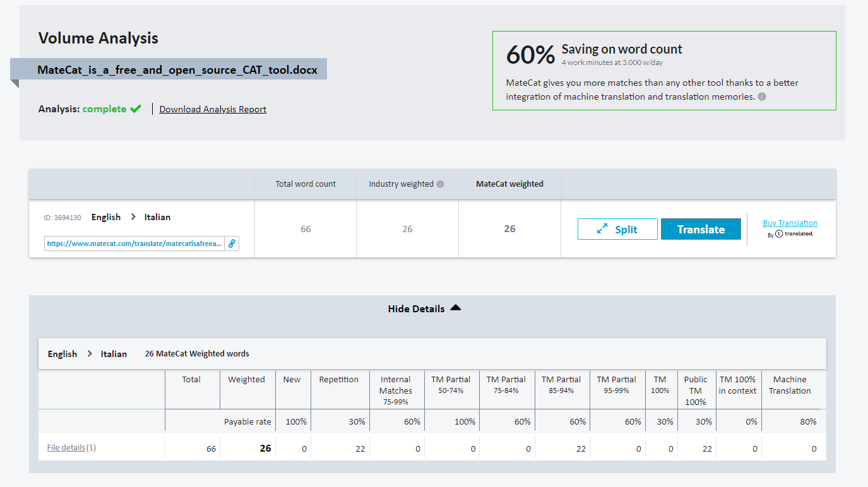The image size is (868, 487).
Task: Collapse details with Hide Details arrow
Action: tap(456, 308)
